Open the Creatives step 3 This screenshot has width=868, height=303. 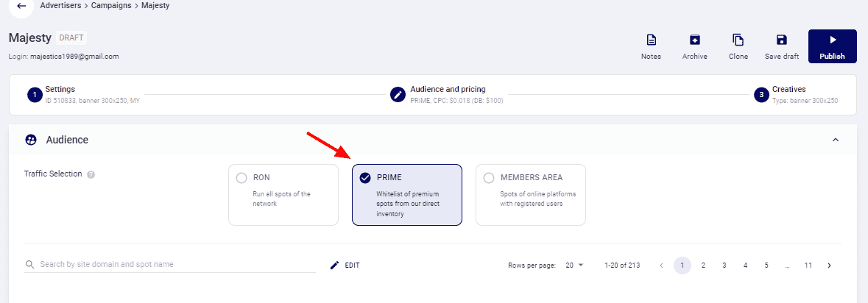(x=796, y=95)
